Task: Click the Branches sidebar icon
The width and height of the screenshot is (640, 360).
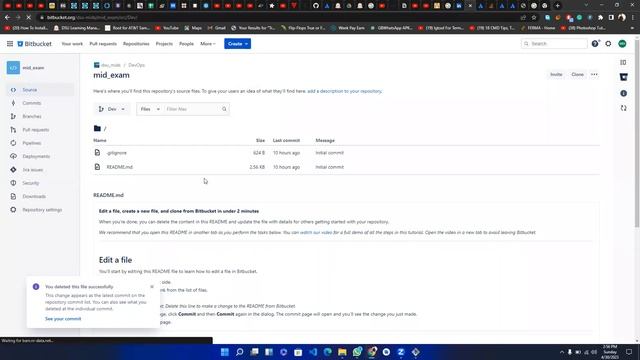Action: [x=13, y=116]
